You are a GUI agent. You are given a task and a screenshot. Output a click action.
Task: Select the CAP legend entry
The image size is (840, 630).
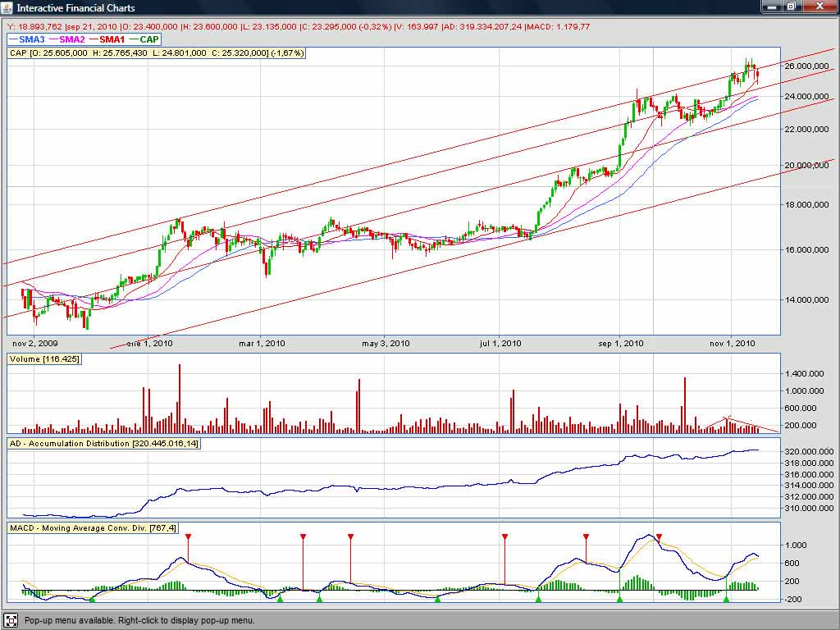point(144,39)
